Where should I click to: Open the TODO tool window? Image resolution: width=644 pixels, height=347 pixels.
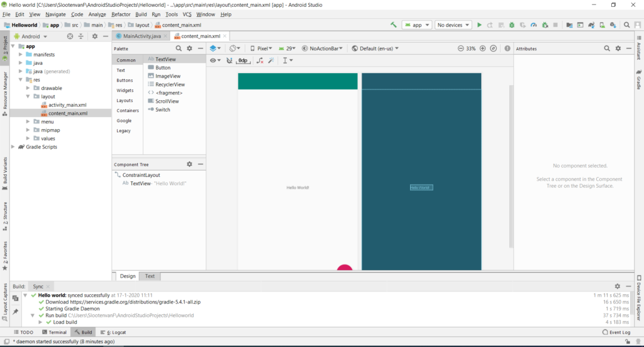(x=23, y=332)
